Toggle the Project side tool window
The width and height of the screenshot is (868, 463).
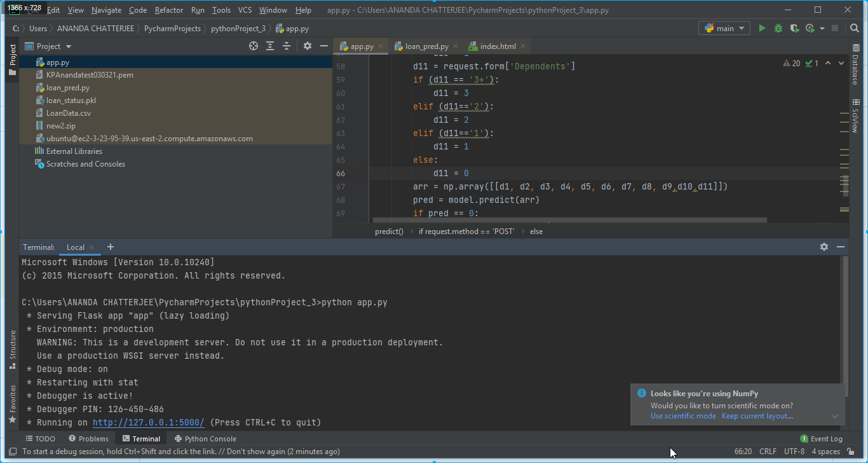point(12,59)
